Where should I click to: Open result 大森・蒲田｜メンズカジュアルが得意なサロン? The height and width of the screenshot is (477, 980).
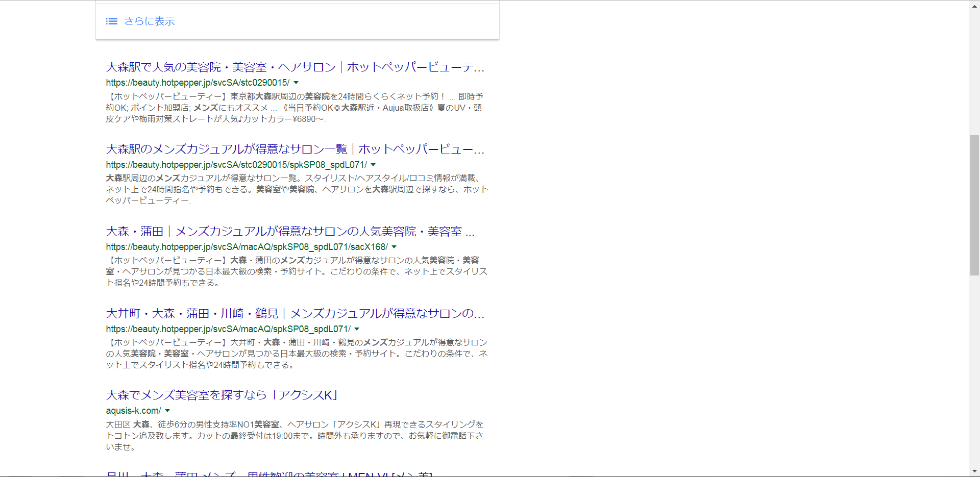pyautogui.click(x=290, y=232)
